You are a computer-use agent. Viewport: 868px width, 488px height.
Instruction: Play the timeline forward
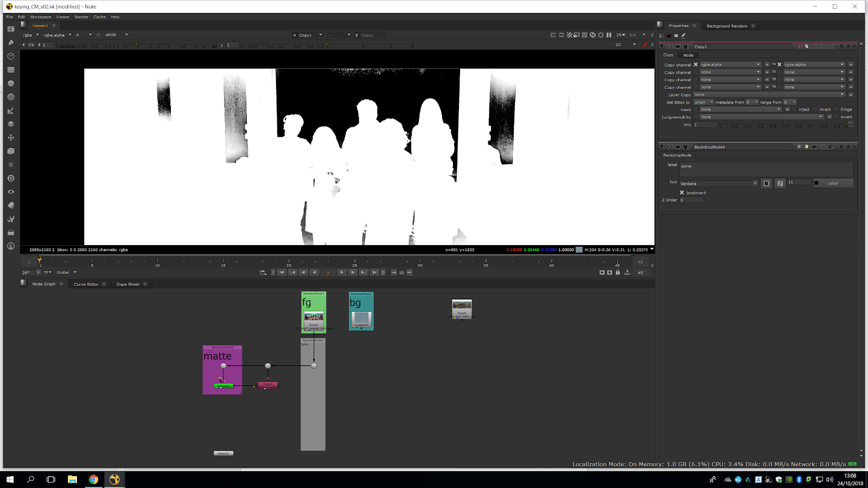point(341,273)
